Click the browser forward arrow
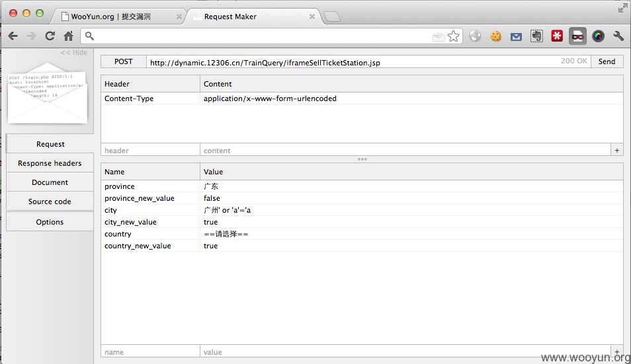Screen dimensions: 631x364 [31, 36]
